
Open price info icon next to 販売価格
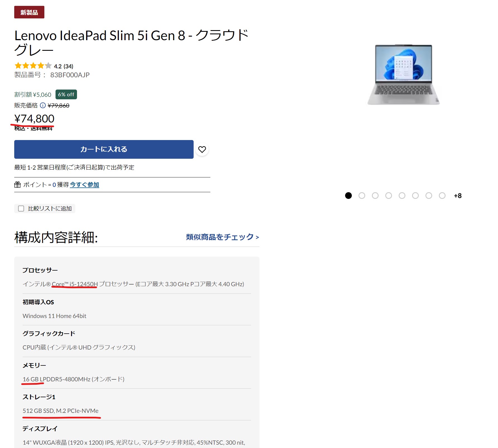(43, 105)
